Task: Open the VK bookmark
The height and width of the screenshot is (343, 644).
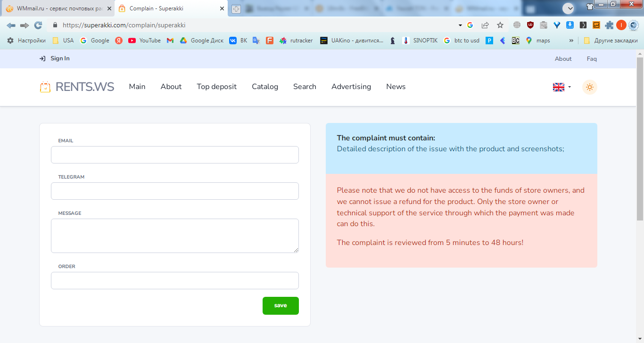Action: (238, 41)
